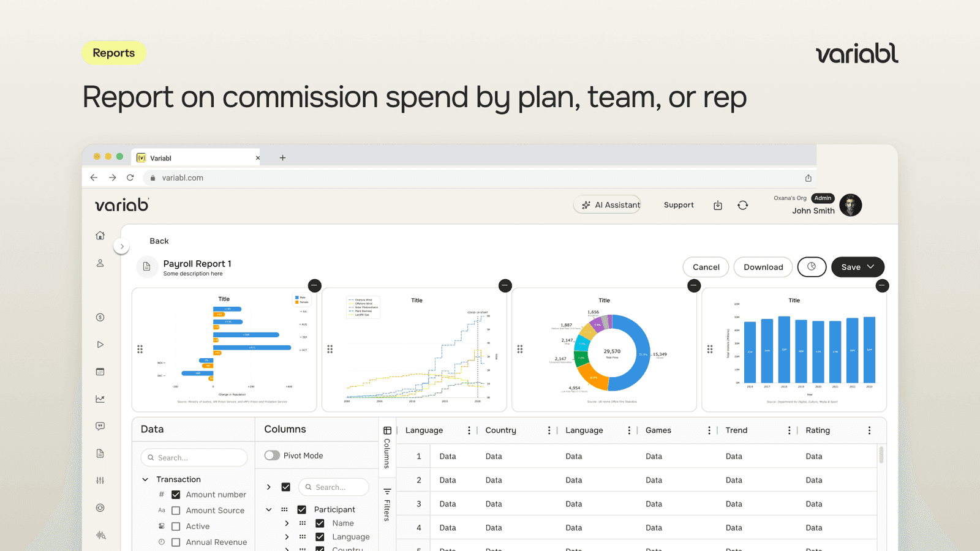Click the refresh sync icon in header
The height and width of the screenshot is (551, 980).
743,205
